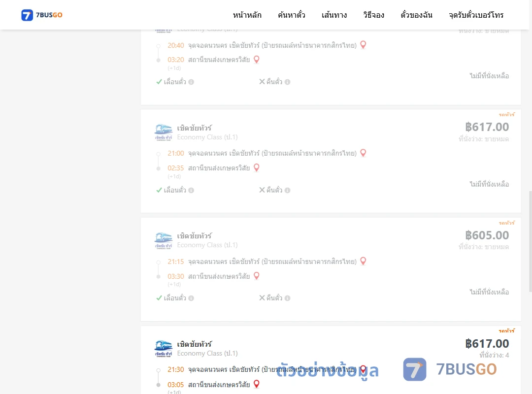Click 02:35 arrival time

click(176, 168)
